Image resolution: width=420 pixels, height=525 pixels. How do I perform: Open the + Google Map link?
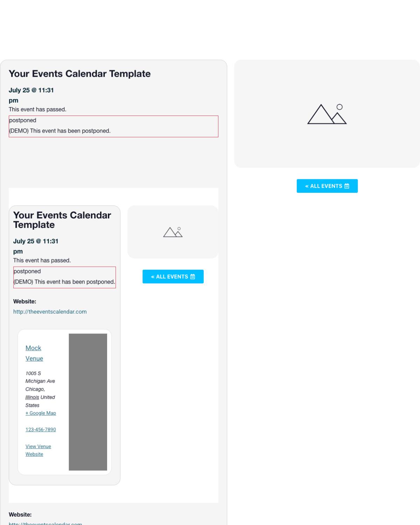coord(41,413)
